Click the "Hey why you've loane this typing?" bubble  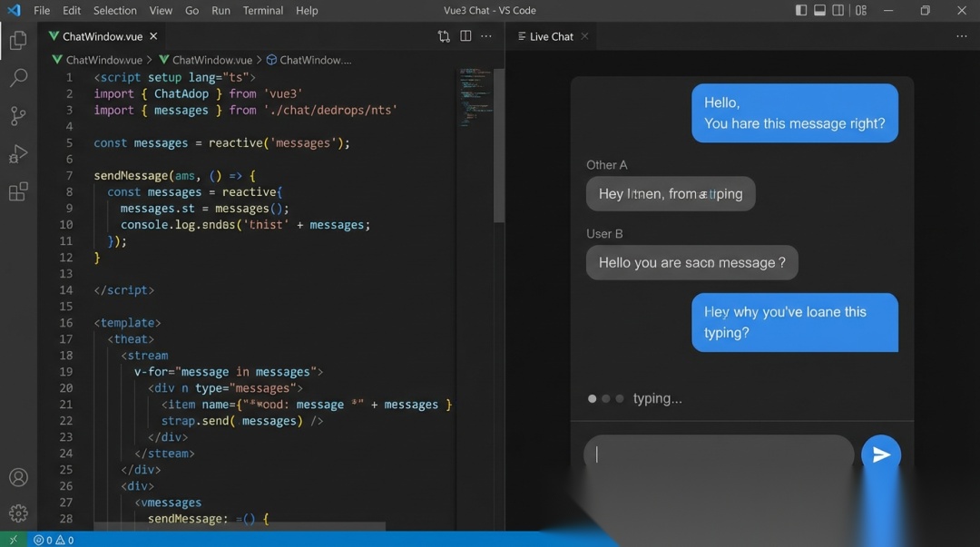794,323
